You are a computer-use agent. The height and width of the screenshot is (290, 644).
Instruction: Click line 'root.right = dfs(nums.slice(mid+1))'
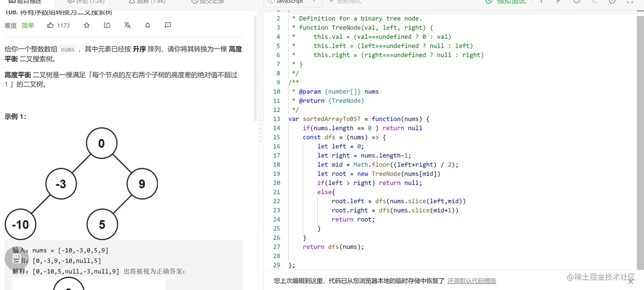pyautogui.click(x=395, y=210)
